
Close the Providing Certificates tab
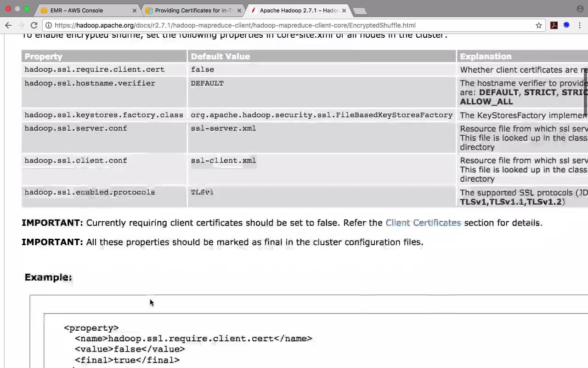(x=239, y=10)
